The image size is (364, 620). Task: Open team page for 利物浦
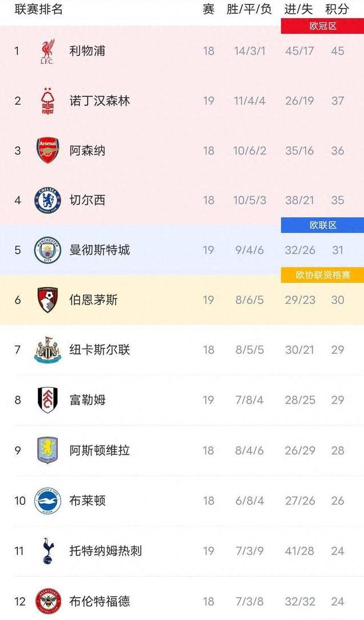pos(87,50)
